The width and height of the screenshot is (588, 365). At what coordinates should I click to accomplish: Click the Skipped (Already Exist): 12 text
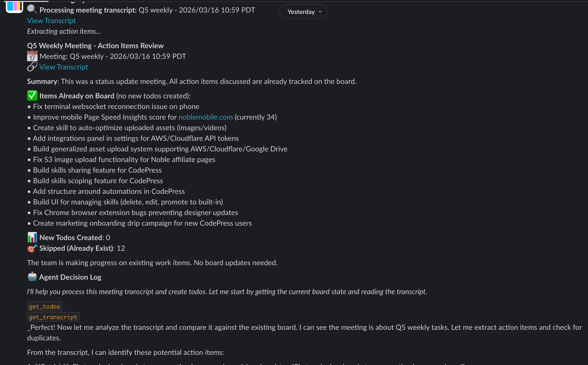pos(82,248)
